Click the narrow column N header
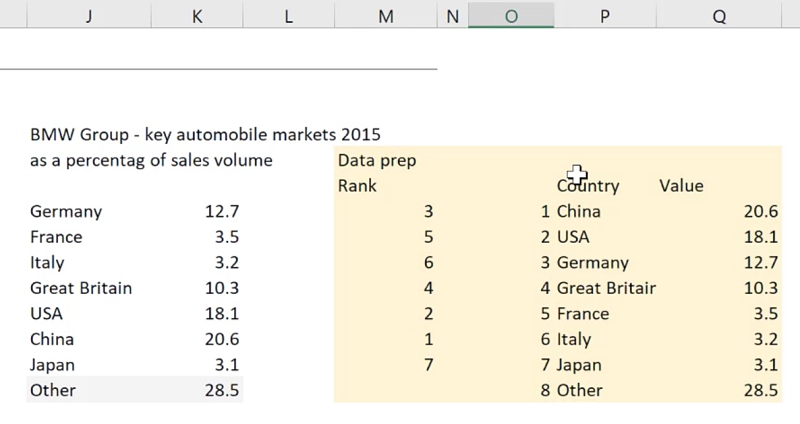The image size is (800, 424). pos(452,16)
